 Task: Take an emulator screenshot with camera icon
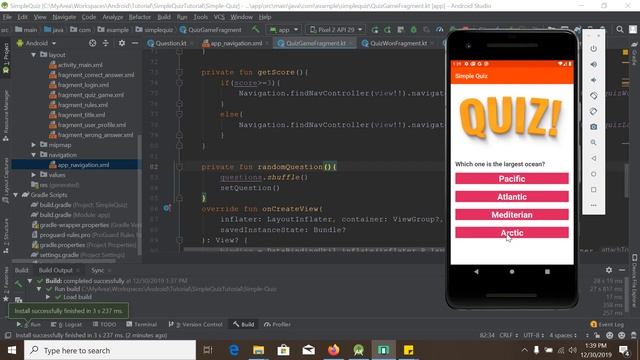coord(593,127)
